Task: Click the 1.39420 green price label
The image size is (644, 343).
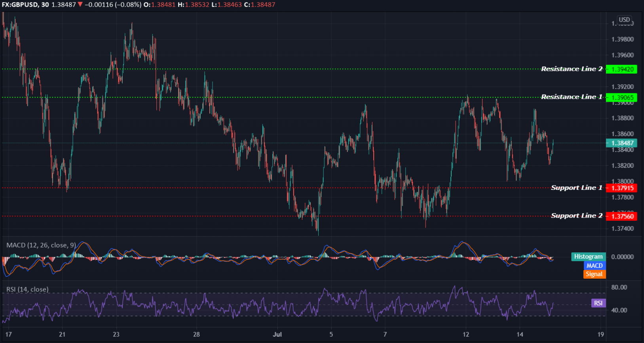Action: [622, 69]
